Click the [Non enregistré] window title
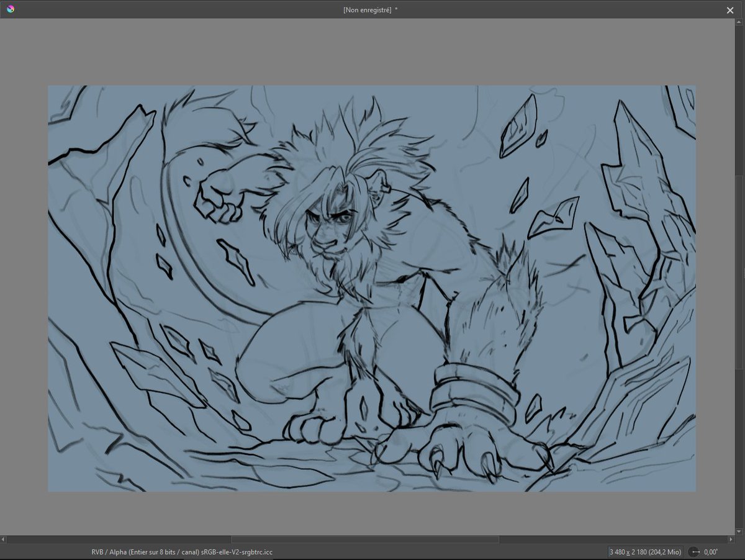The image size is (745, 560). 368,10
